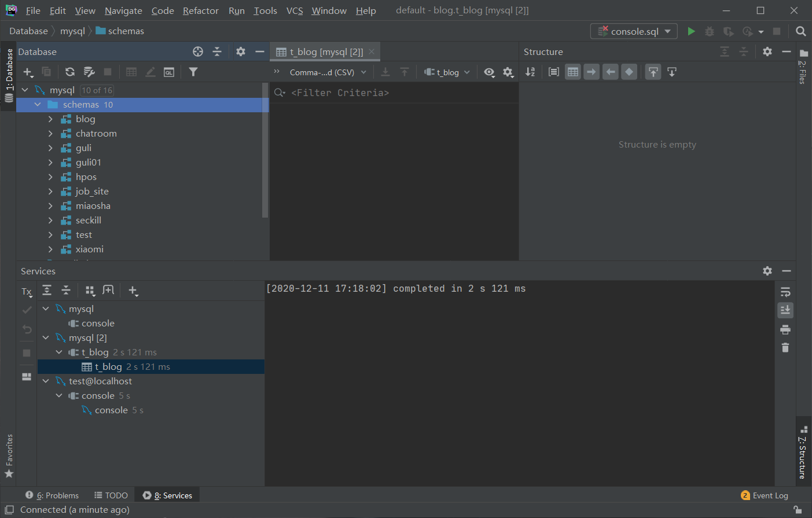Collapse all in the Services toolbar
Viewport: 812px width, 518px height.
(66, 290)
